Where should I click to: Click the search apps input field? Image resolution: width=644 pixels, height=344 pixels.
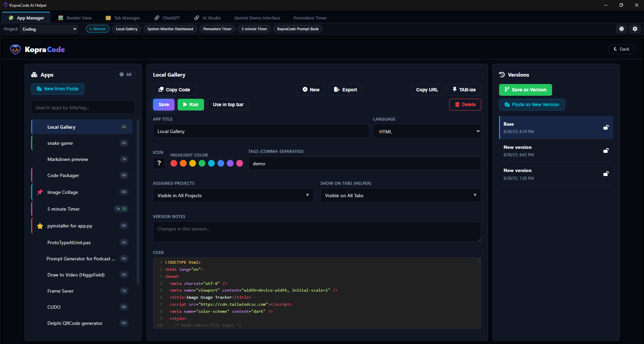click(x=83, y=107)
